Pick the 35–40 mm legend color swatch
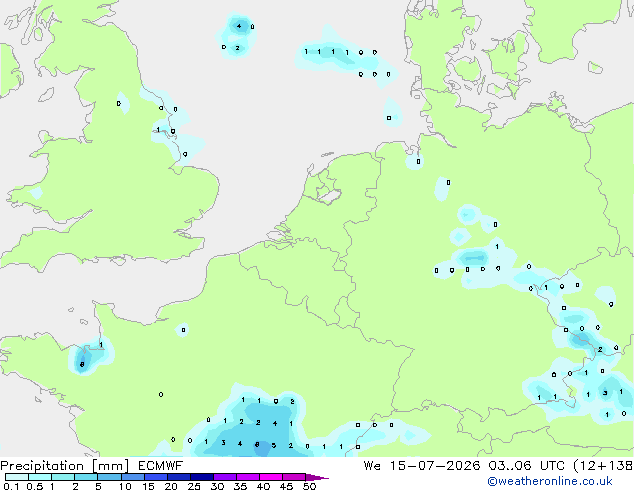 pos(248,477)
